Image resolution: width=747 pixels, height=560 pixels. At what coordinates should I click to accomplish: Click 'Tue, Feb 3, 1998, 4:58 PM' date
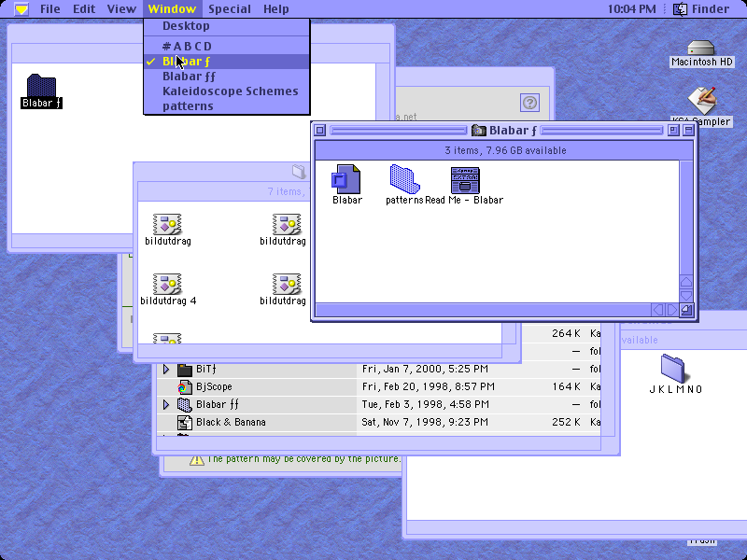click(426, 405)
